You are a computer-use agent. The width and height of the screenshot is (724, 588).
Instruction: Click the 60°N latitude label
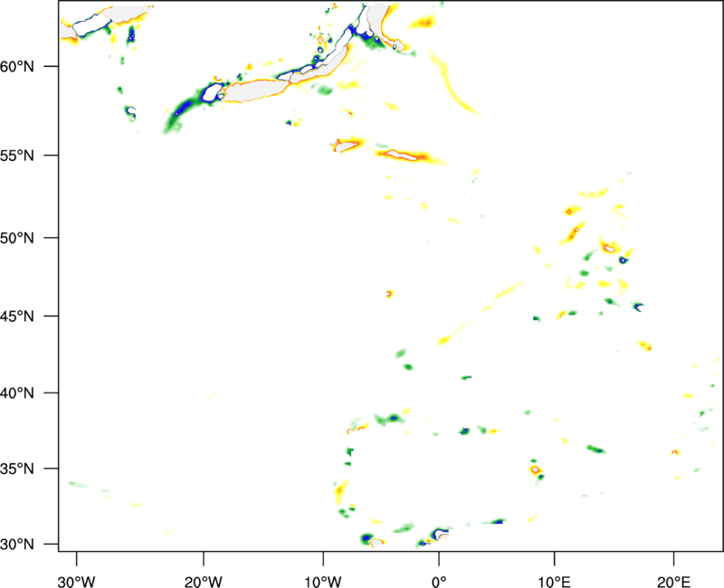(x=17, y=66)
